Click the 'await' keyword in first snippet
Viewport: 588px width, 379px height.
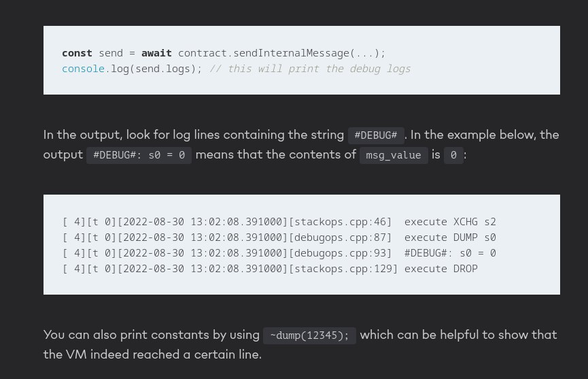[156, 53]
